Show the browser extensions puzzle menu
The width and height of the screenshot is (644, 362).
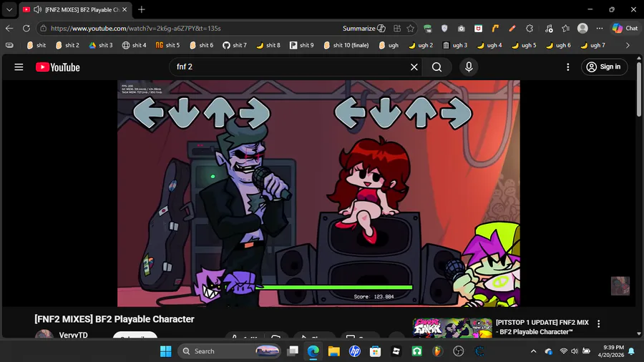(x=530, y=29)
